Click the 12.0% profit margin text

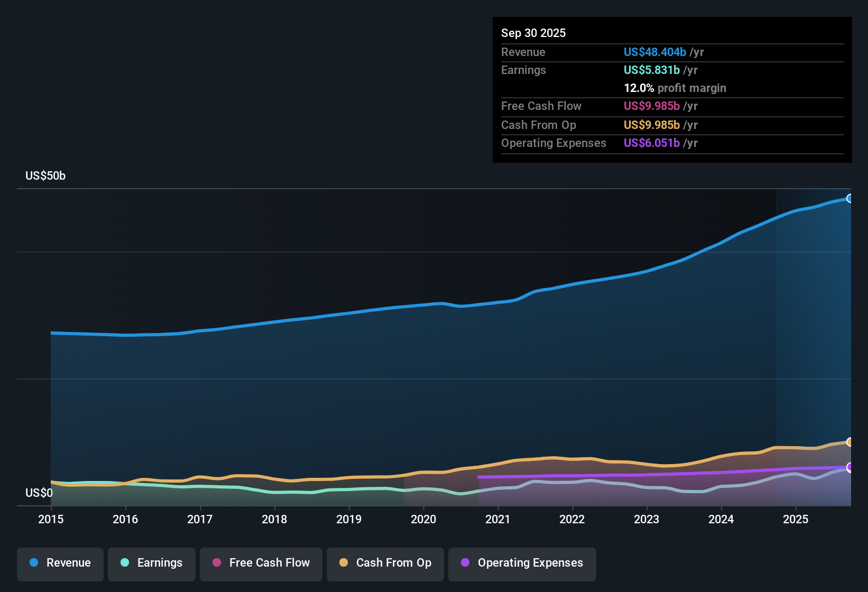click(x=675, y=88)
